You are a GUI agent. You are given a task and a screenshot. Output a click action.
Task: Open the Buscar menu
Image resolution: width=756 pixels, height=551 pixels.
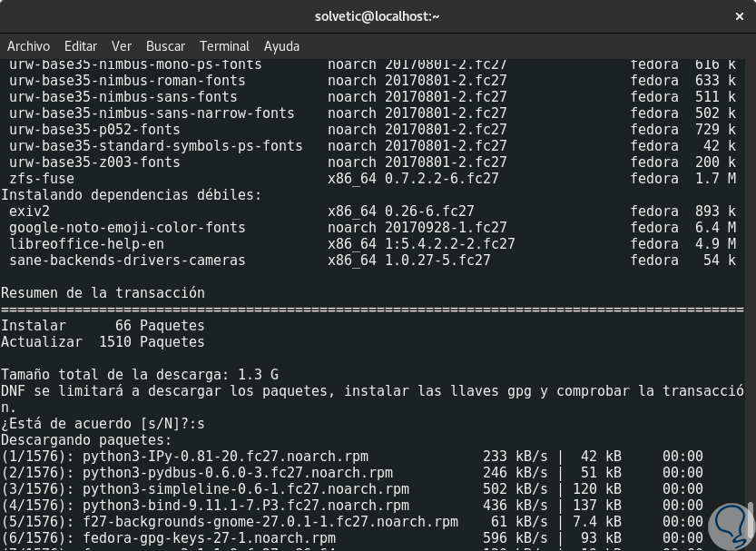point(165,46)
